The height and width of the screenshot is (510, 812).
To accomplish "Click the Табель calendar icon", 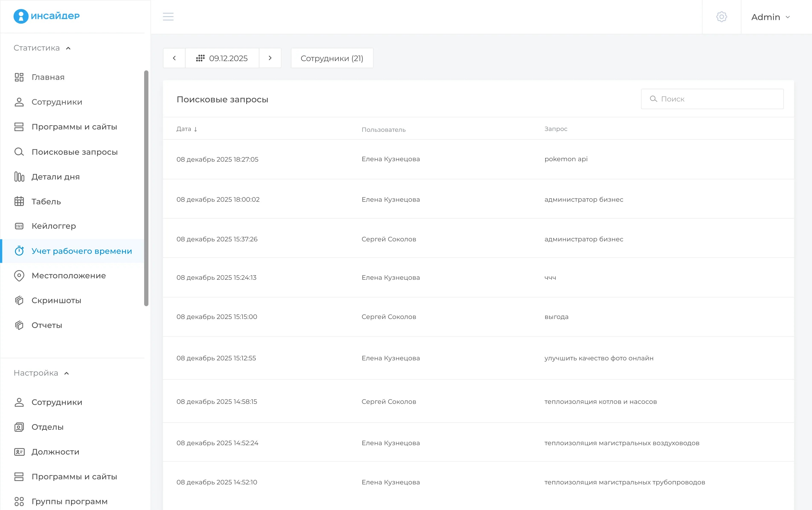I will coord(19,202).
